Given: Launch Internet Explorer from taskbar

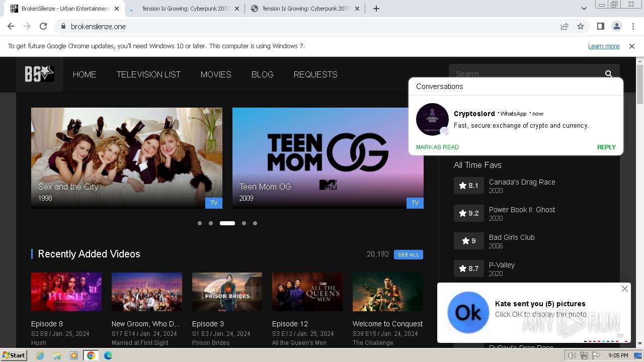Looking at the screenshot, I should tap(40, 355).
